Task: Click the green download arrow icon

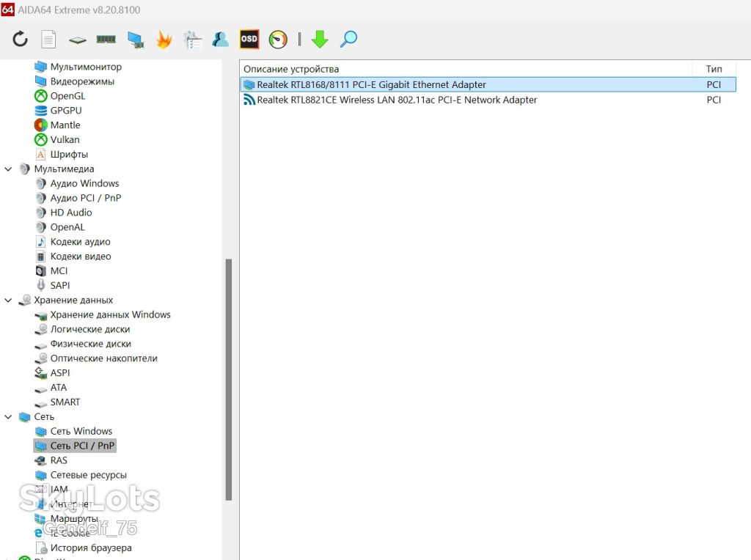Action: click(x=320, y=40)
